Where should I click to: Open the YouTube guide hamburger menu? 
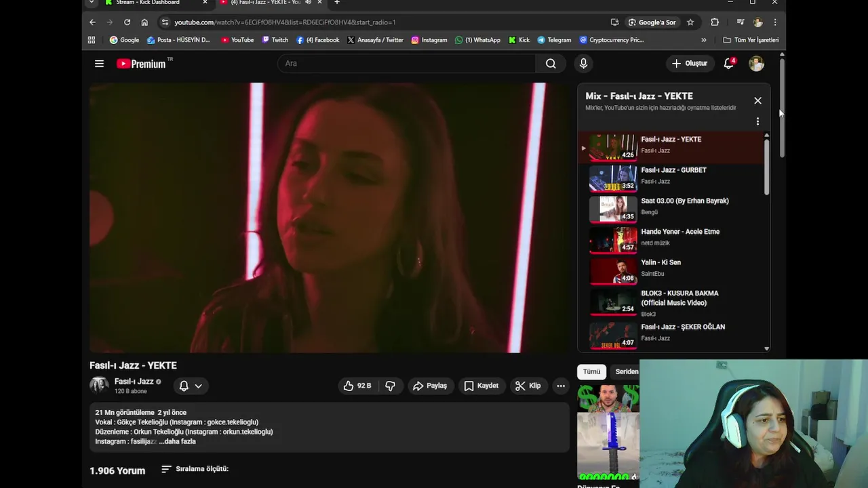(99, 64)
